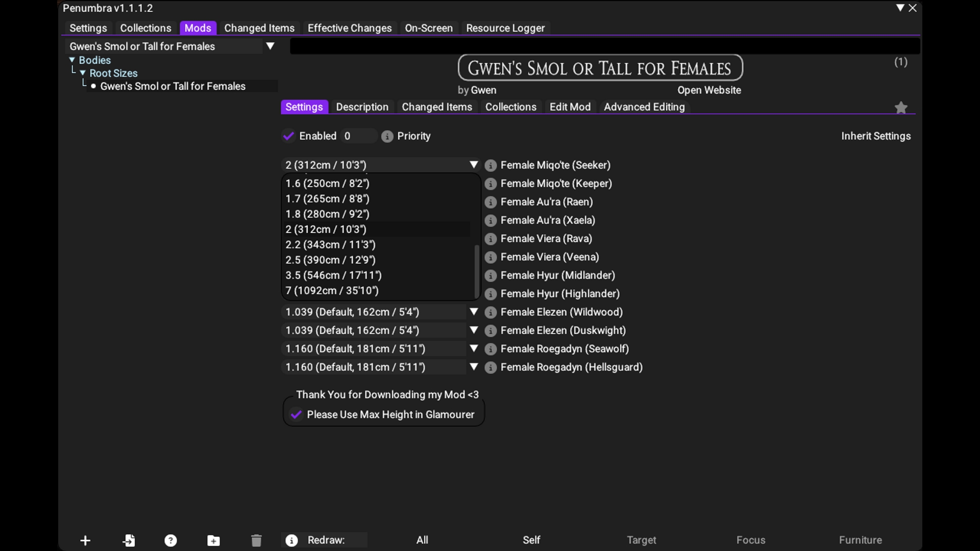The width and height of the screenshot is (980, 551).
Task: Toggle Please Use Max Height in Glamourer
Action: [296, 415]
